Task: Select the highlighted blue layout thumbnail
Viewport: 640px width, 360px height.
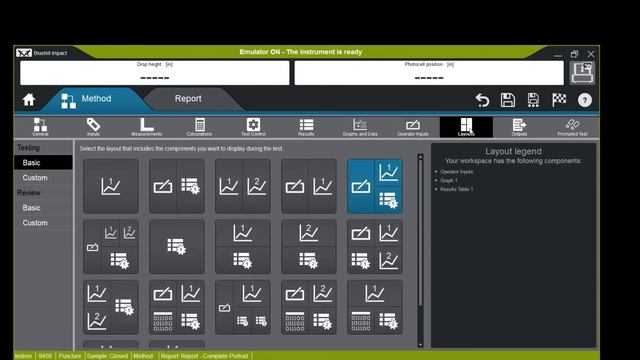Action: (x=375, y=186)
